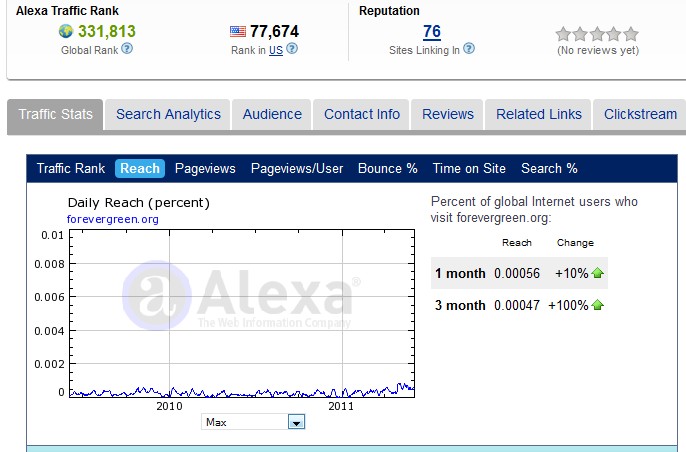
Task: Click the Sites Linking In help icon
Action: pyautogui.click(x=469, y=49)
